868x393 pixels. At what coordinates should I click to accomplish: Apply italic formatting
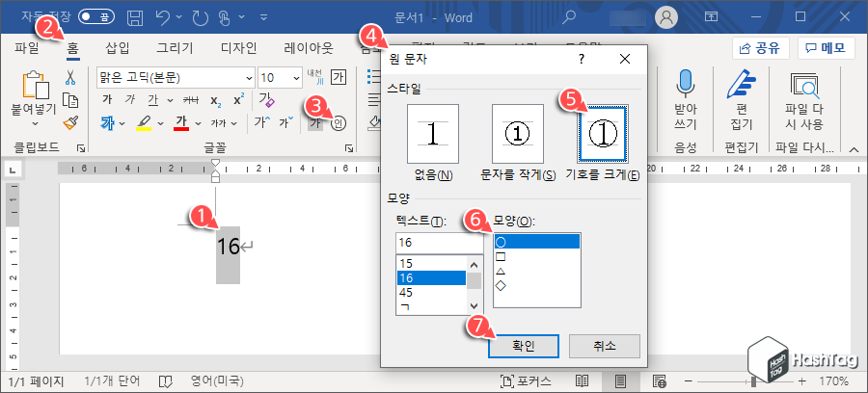[x=130, y=100]
